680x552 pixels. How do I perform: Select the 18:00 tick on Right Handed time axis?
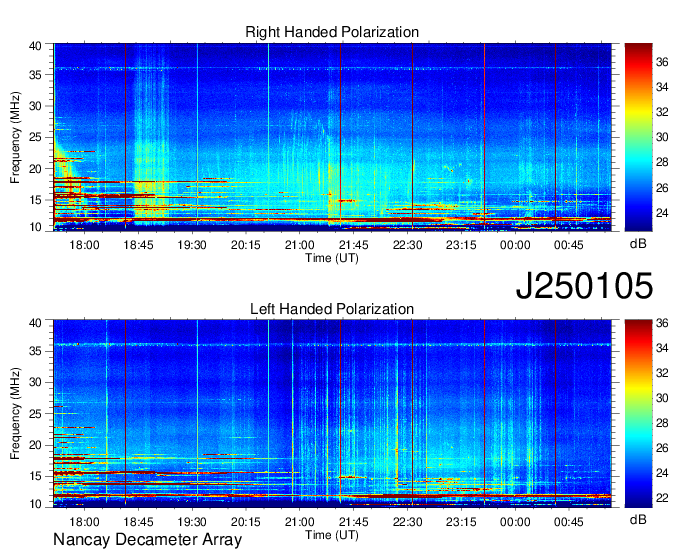[84, 245]
